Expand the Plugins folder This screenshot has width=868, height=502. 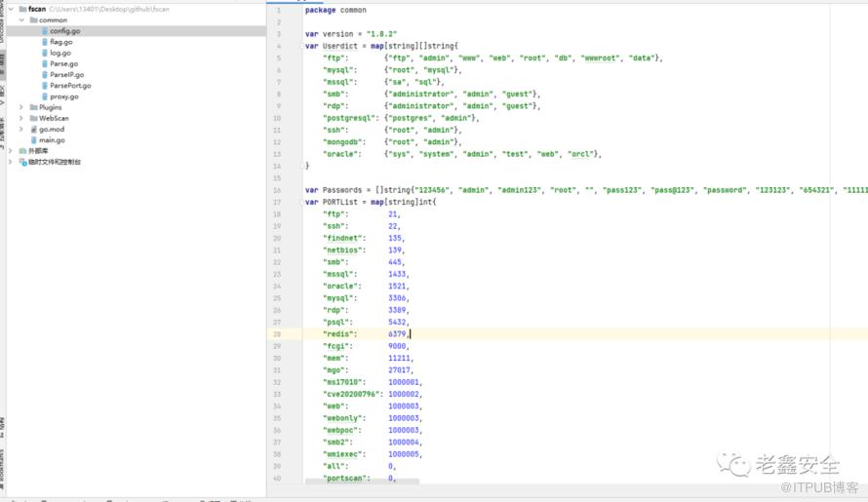(x=22, y=107)
